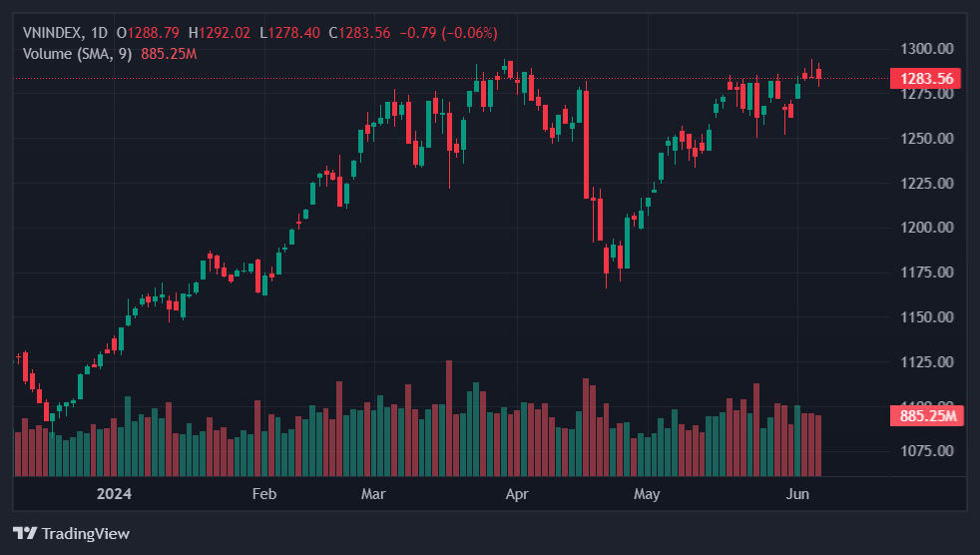Click the TradingView logo icon

[24, 533]
